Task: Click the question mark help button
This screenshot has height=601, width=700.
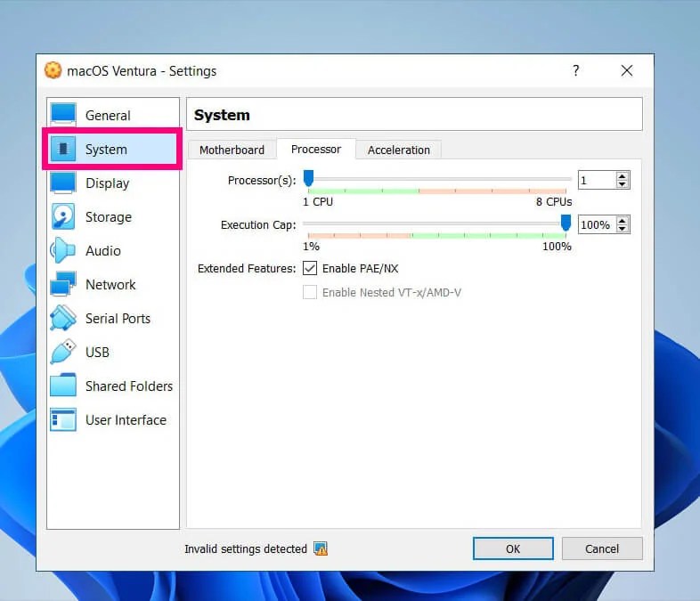Action: pyautogui.click(x=576, y=70)
